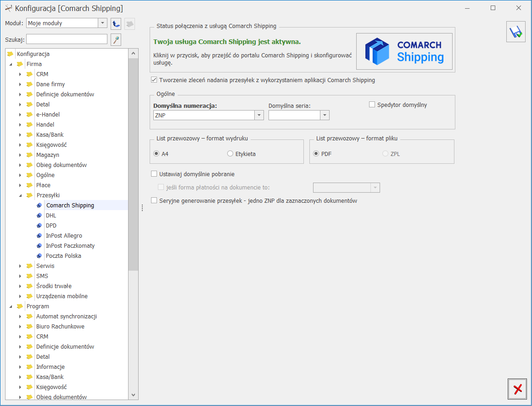Click the search magnifier icon beside Szukaj
This screenshot has height=406, width=532.
pos(116,40)
